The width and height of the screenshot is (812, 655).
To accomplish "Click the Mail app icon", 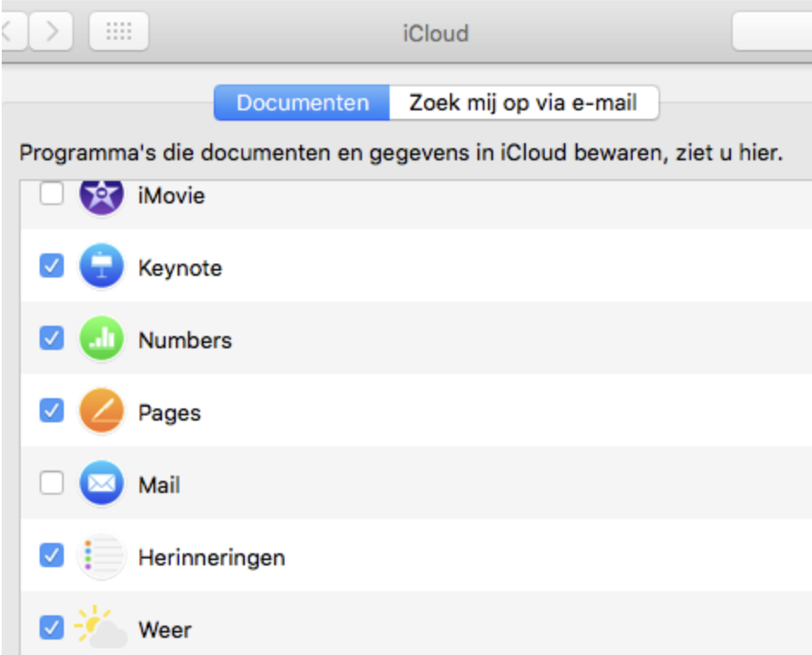I will [x=101, y=484].
